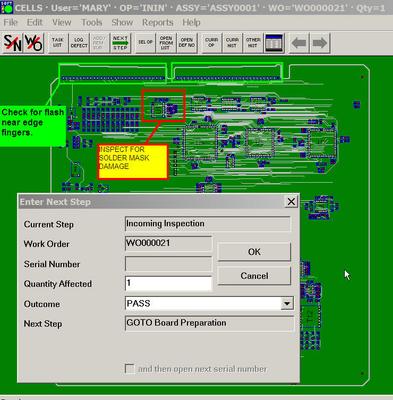This screenshot has width=393, height=400.
Task: Open the Edit menu
Action: coord(35,22)
